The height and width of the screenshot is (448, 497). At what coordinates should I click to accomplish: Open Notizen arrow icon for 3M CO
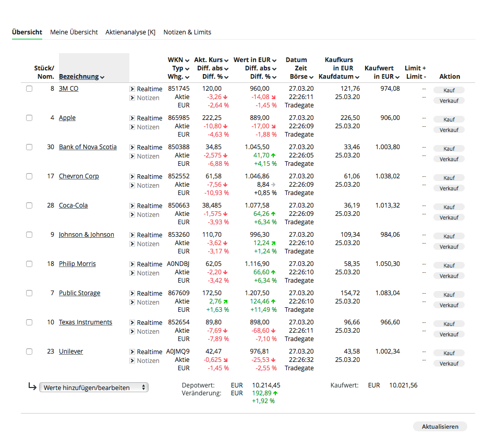coord(132,98)
